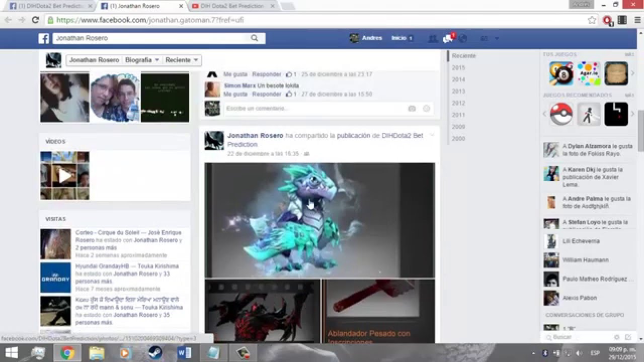Open Jonathan Rosero name in post header

click(255, 135)
